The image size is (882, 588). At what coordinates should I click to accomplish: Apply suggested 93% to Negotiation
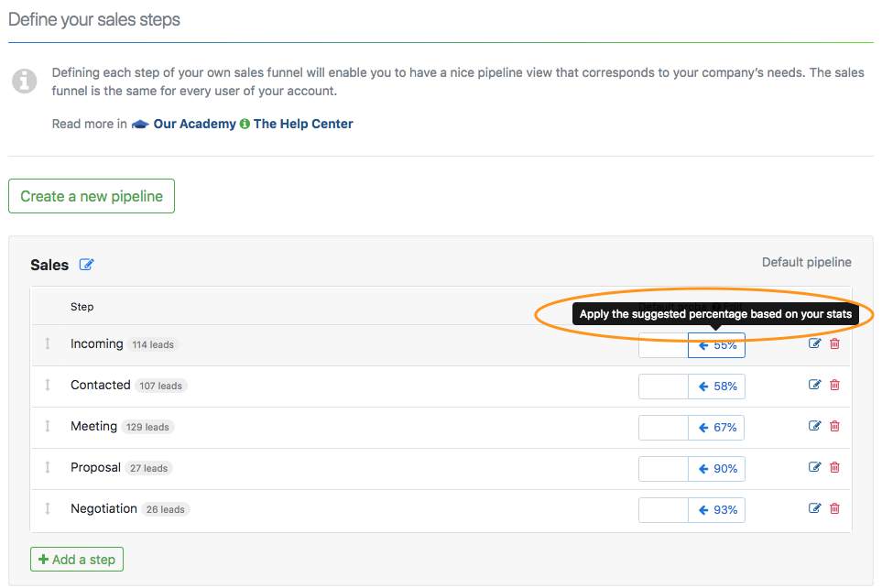point(717,510)
